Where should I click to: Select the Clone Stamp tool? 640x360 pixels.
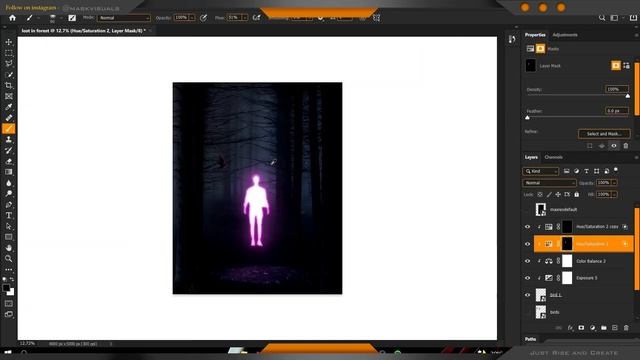(x=9, y=140)
